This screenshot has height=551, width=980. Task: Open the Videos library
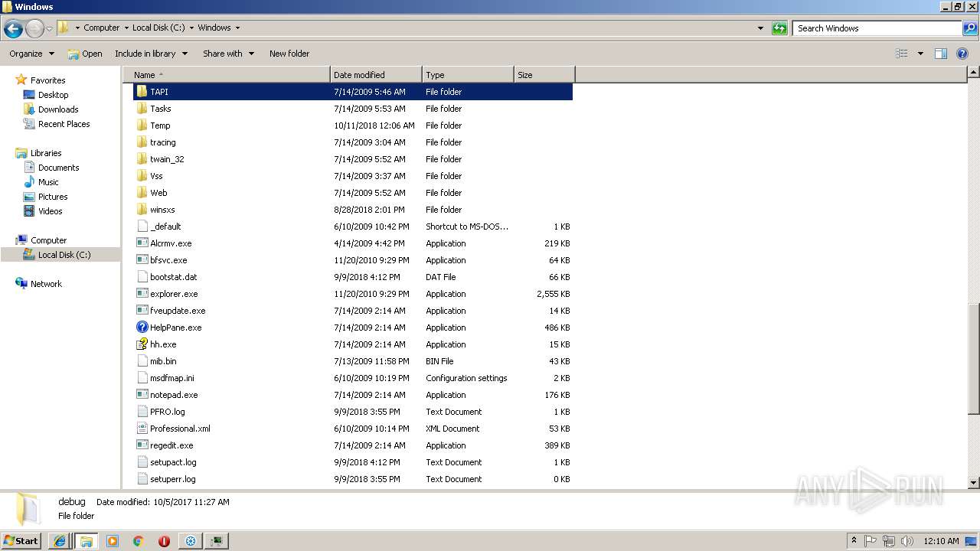point(51,211)
